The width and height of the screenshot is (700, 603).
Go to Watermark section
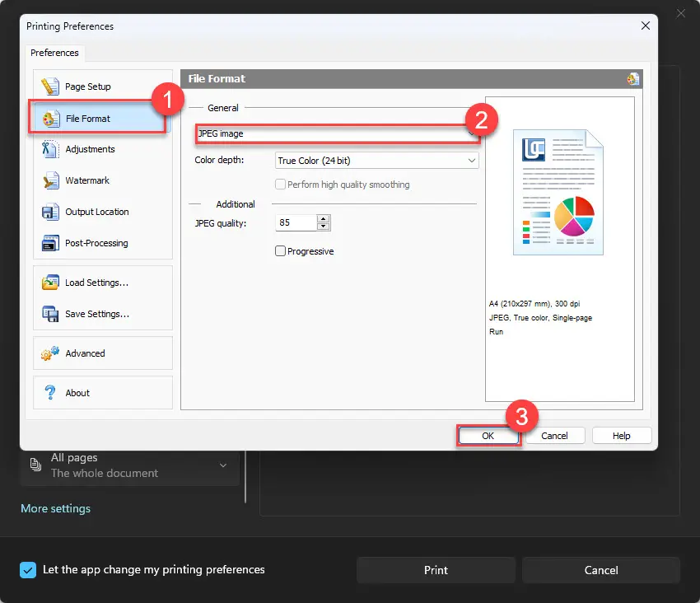pyautogui.click(x=87, y=180)
